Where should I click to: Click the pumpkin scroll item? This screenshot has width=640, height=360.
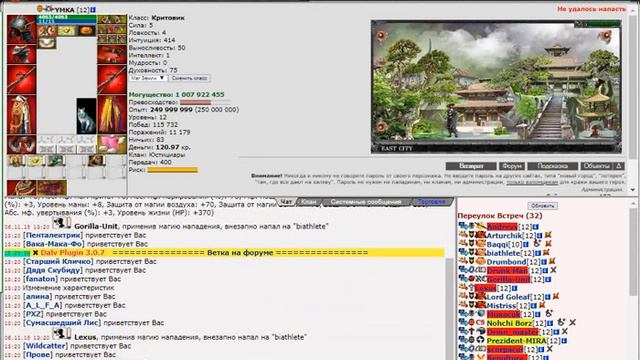(x=87, y=31)
